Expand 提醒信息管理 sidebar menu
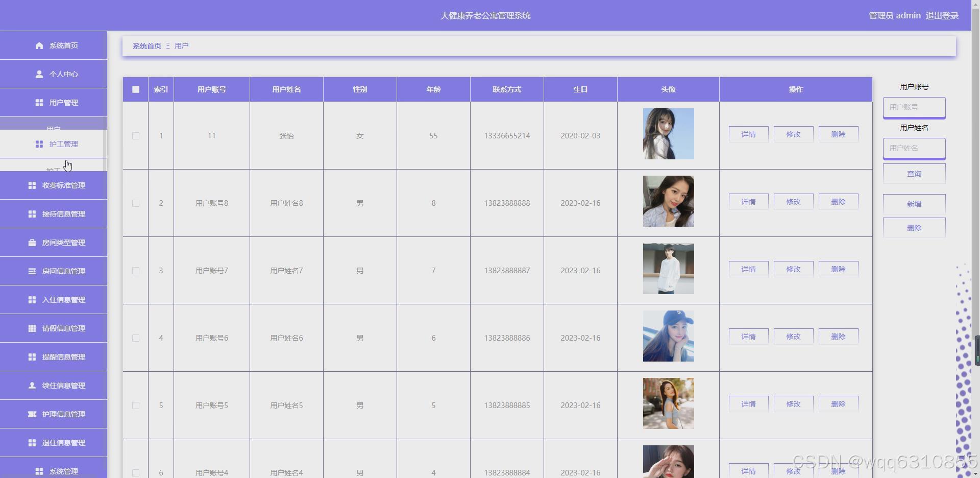This screenshot has height=478, width=980. [54, 357]
